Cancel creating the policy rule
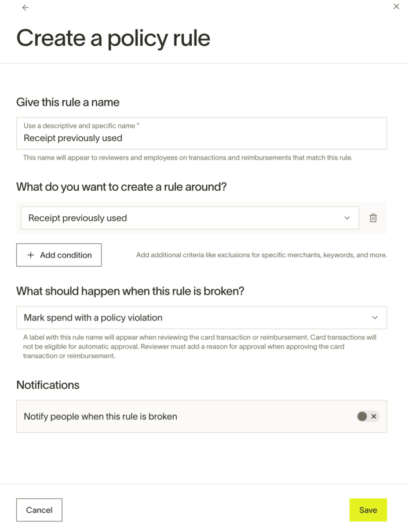 point(39,510)
